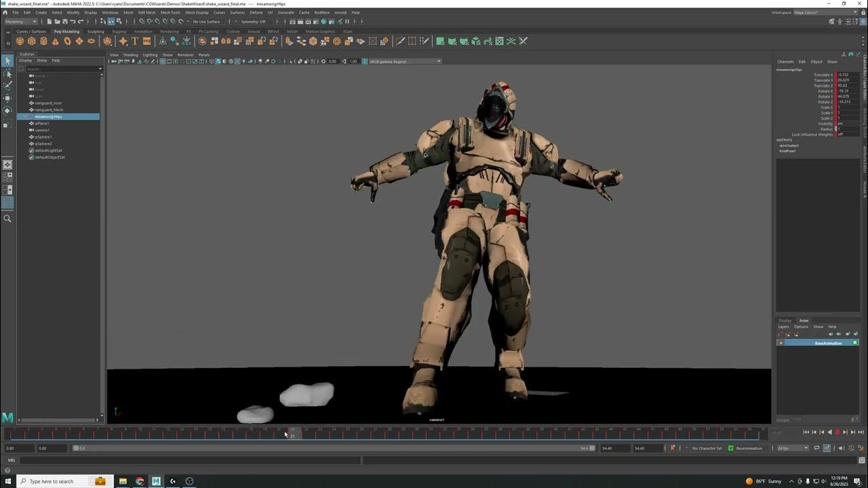Select the Move tool in the toolbox
Viewport: 868px width, 488px height.
7,98
